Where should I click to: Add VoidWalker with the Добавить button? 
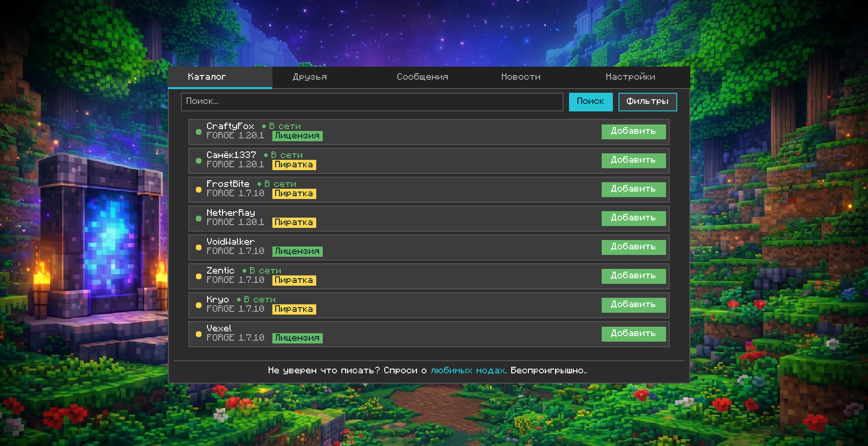click(x=633, y=247)
